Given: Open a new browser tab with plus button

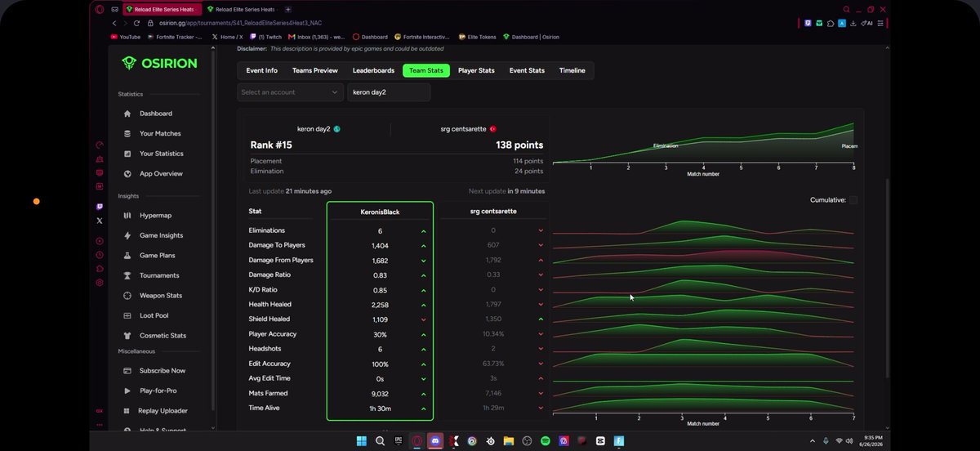Looking at the screenshot, I should [x=288, y=9].
